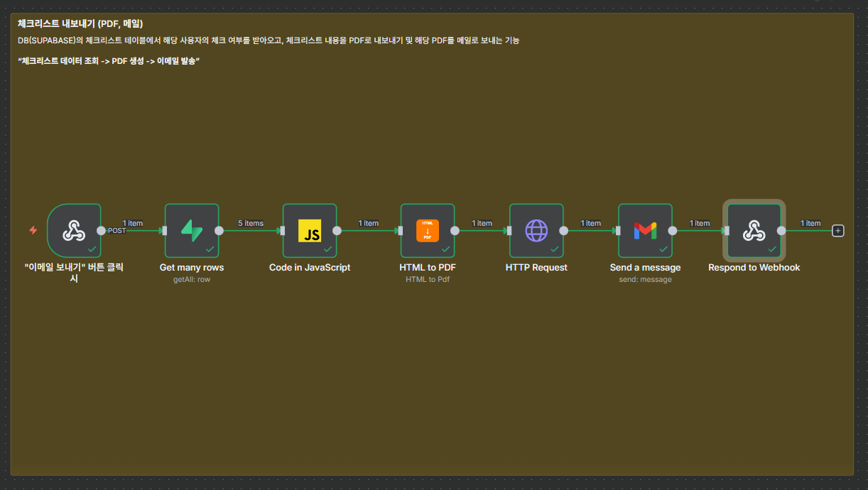
Task: Click the "Get many rows" node label
Action: click(192, 268)
